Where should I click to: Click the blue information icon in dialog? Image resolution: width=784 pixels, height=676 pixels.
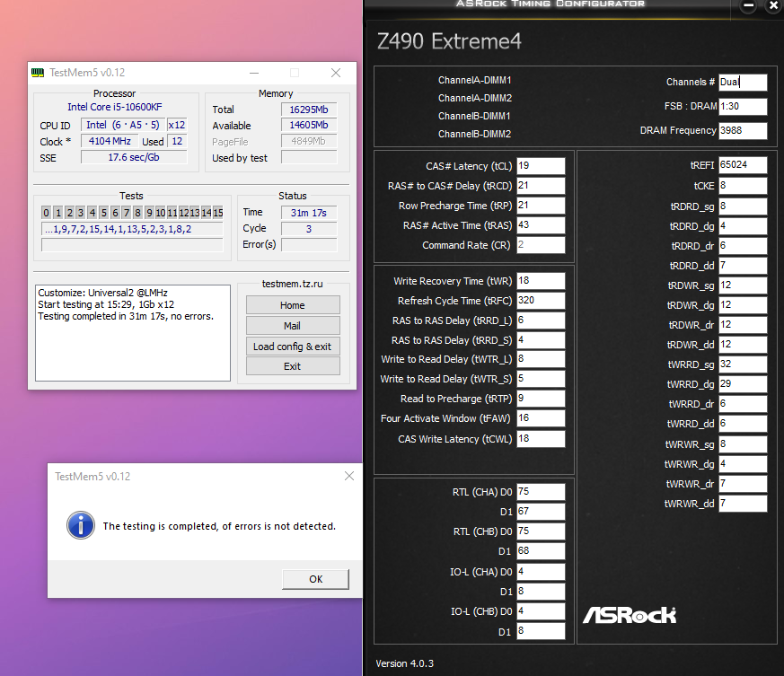(81, 525)
